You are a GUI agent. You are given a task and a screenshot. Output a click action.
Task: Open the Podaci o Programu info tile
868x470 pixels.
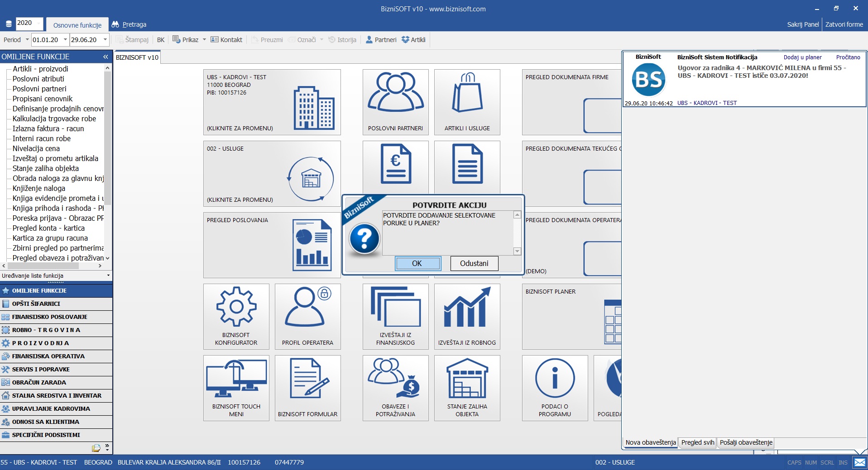(x=555, y=388)
